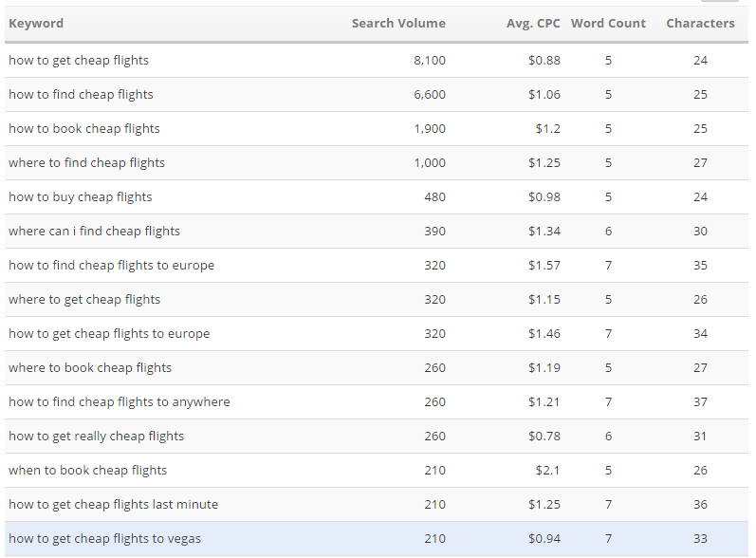Select keyword 'how to find cheap flights'

[81, 95]
